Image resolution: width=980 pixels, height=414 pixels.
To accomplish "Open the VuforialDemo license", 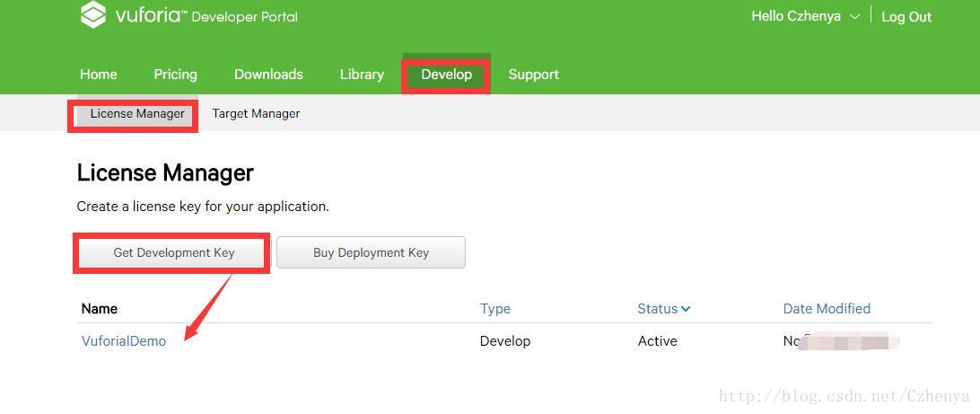I will [124, 341].
